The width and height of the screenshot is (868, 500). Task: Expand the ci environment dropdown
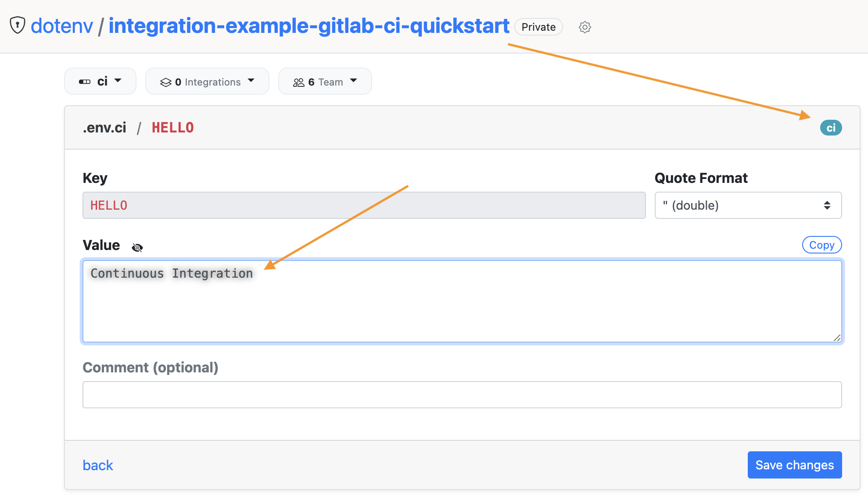point(100,81)
